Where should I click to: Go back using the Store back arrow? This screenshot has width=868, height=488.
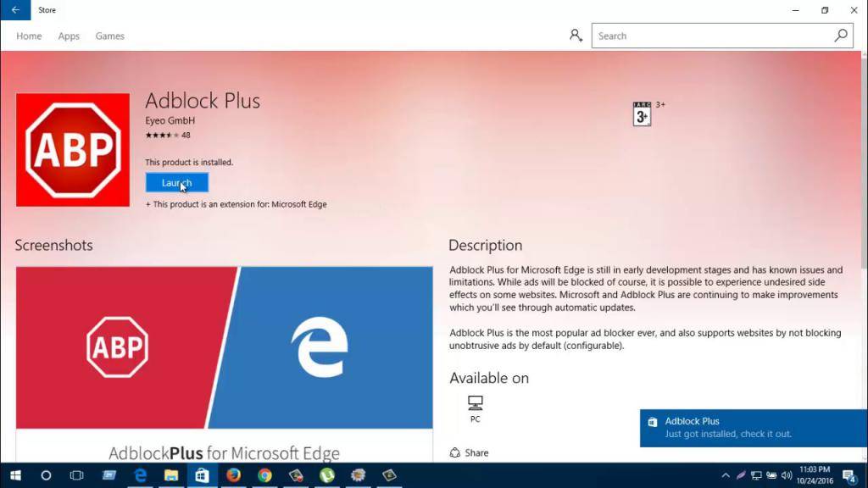(x=15, y=10)
